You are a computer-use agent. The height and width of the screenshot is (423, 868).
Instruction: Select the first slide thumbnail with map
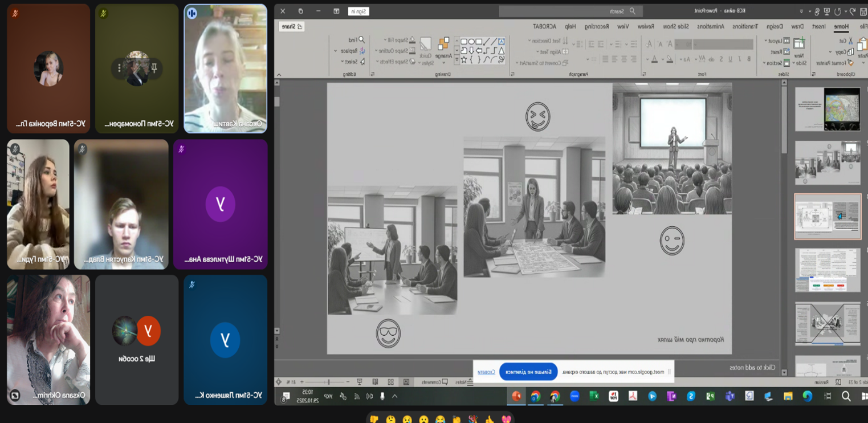tap(828, 109)
